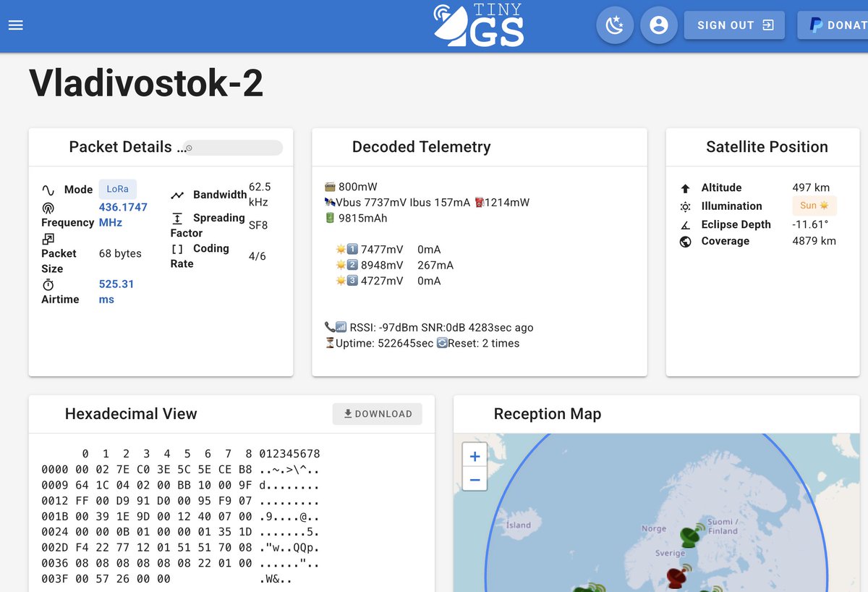Download the hexadecimal packet data
The image size is (868, 592).
coord(378,414)
